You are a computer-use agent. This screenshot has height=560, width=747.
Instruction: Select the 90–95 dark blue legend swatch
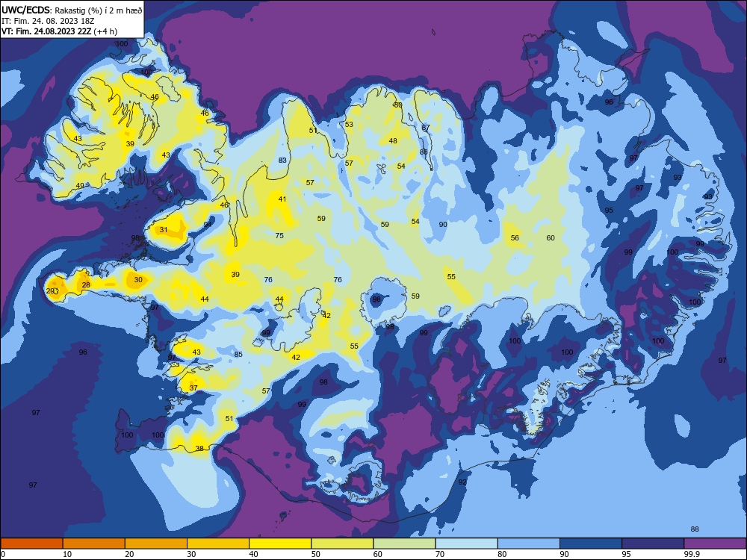pos(591,544)
